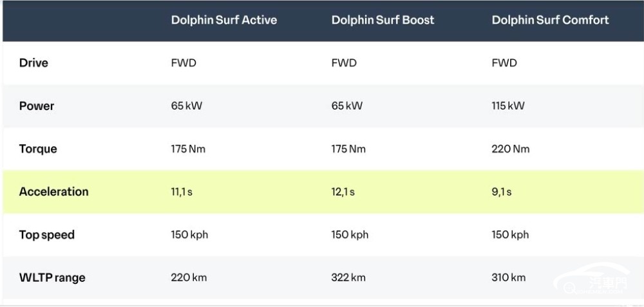This screenshot has height=307, width=644.
Task: Click the 220 Nm torque value
Action: 511,149
